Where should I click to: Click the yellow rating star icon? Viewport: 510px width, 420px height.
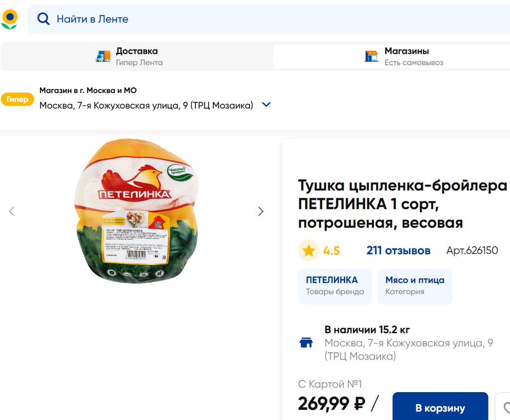[x=309, y=251]
